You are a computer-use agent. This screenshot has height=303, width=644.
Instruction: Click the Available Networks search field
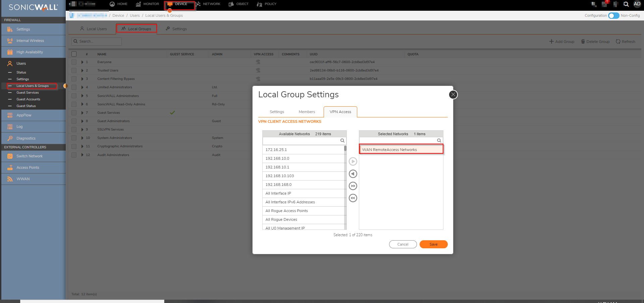[x=301, y=141]
